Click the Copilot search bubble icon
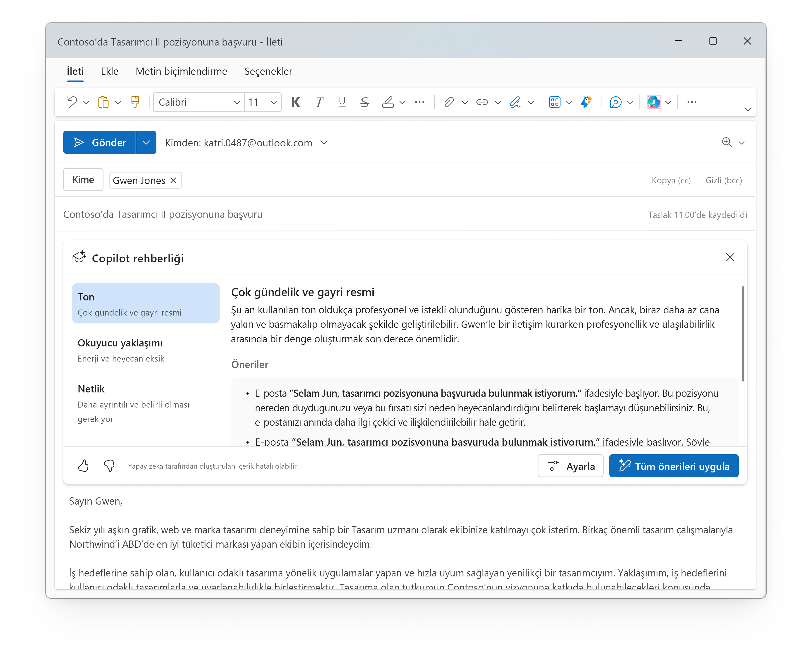The image size is (812, 667). click(x=615, y=102)
